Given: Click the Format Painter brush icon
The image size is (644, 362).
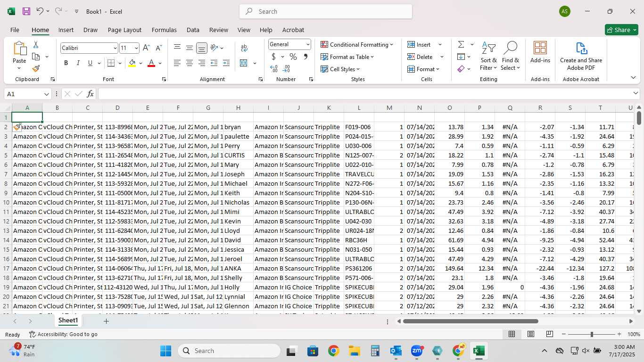Looking at the screenshot, I should pyautogui.click(x=36, y=68).
